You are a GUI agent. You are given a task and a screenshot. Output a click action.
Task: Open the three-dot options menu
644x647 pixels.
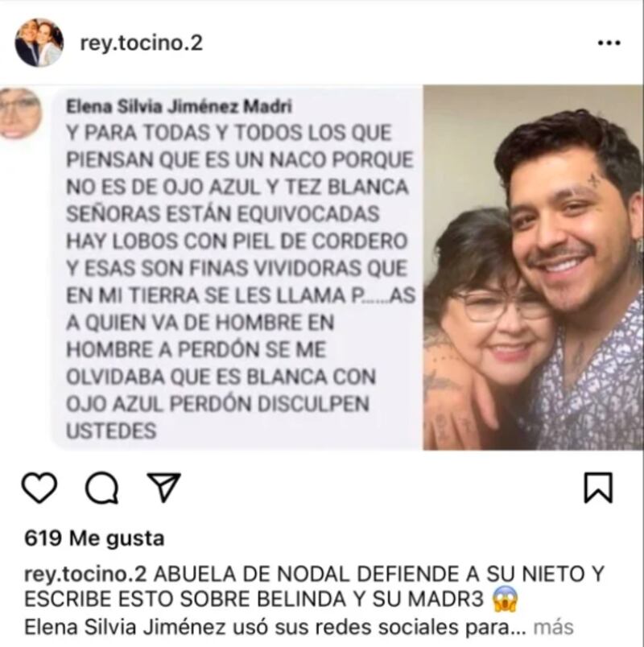click(x=609, y=43)
